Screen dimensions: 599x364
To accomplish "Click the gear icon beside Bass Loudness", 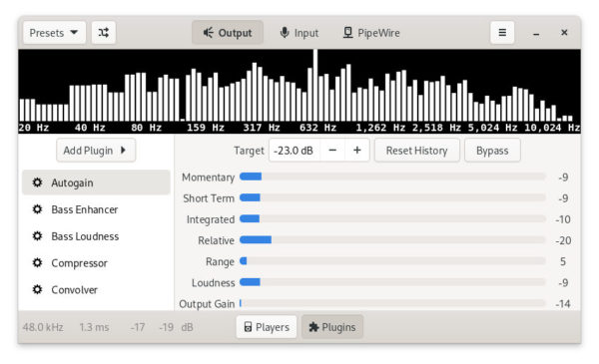I will pyautogui.click(x=38, y=236).
